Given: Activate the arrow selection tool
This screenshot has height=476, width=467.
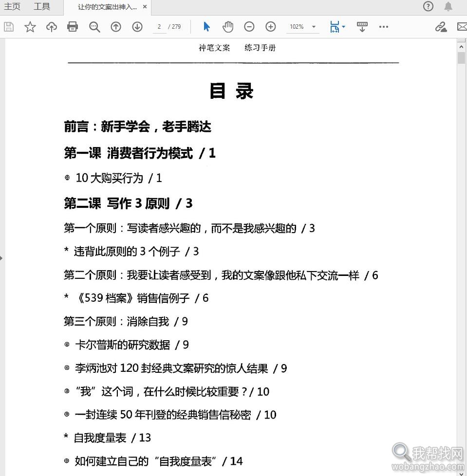Looking at the screenshot, I should [x=206, y=27].
